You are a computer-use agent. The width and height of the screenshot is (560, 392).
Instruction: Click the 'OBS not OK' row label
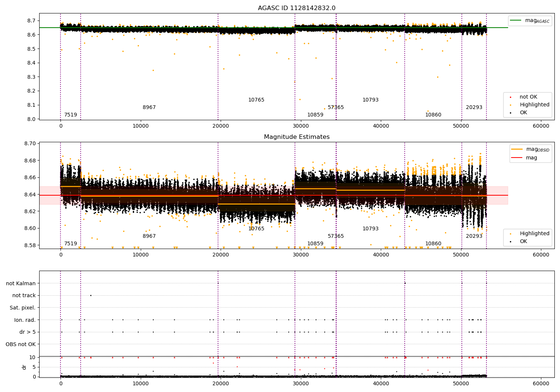[x=21, y=344]
